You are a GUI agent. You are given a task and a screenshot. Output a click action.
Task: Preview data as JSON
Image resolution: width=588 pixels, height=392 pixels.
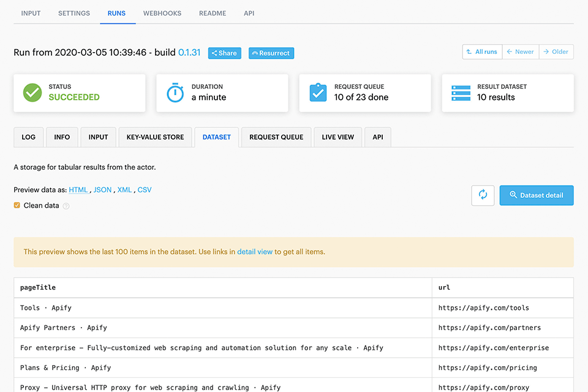(x=102, y=190)
